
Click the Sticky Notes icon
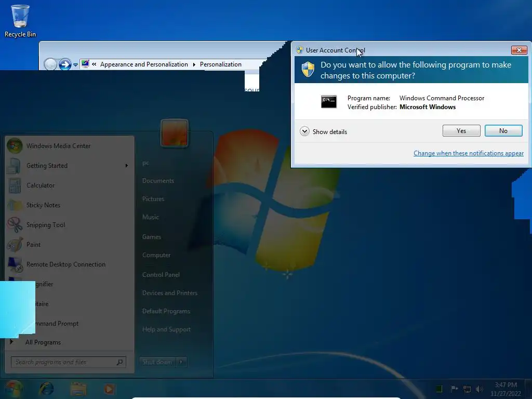click(14, 205)
